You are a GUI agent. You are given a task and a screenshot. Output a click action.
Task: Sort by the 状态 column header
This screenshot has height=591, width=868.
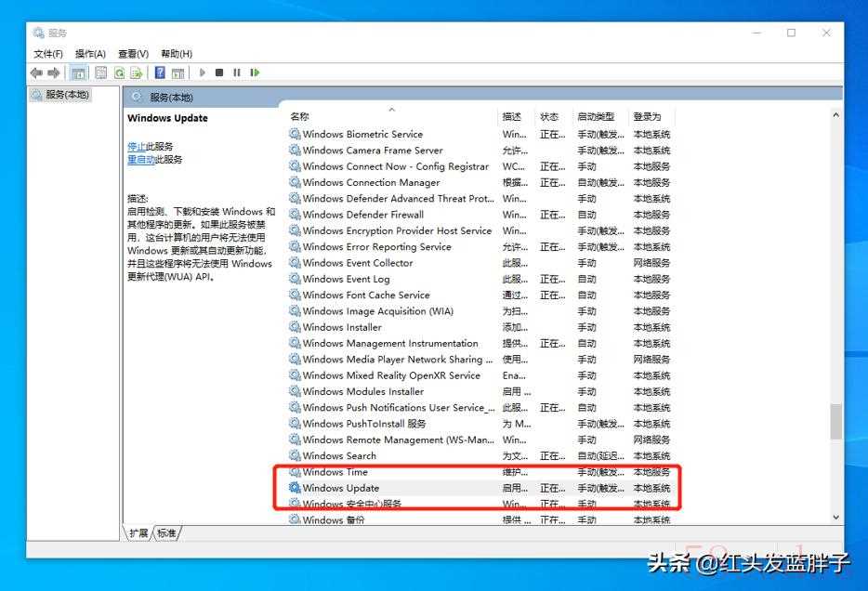549,117
